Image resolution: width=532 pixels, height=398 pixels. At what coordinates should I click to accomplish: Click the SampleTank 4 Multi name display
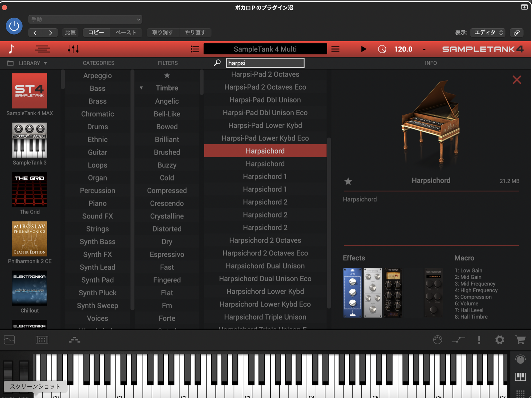(265, 49)
